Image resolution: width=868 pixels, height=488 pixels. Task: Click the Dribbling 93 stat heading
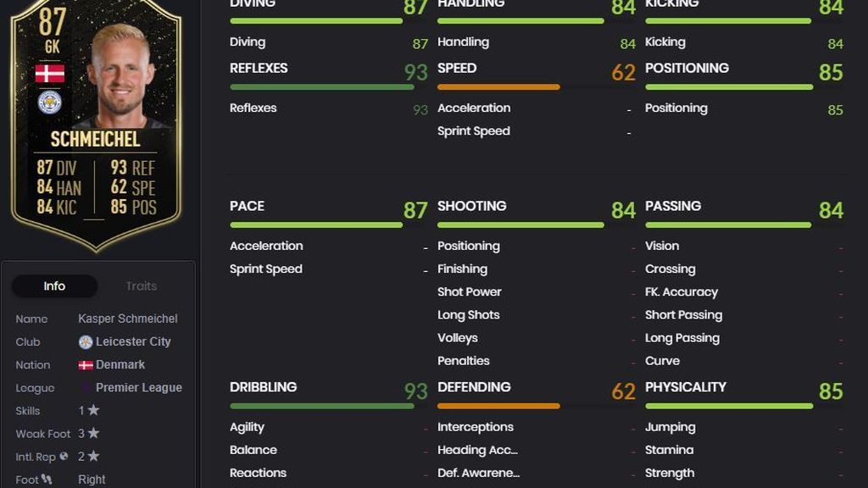tap(328, 388)
